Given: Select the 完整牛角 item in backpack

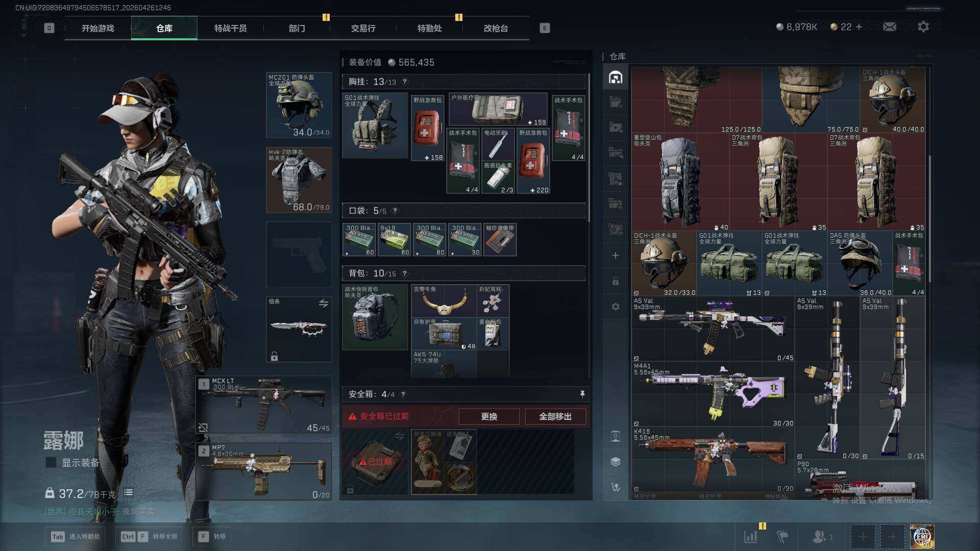Looking at the screenshot, I should click(444, 300).
